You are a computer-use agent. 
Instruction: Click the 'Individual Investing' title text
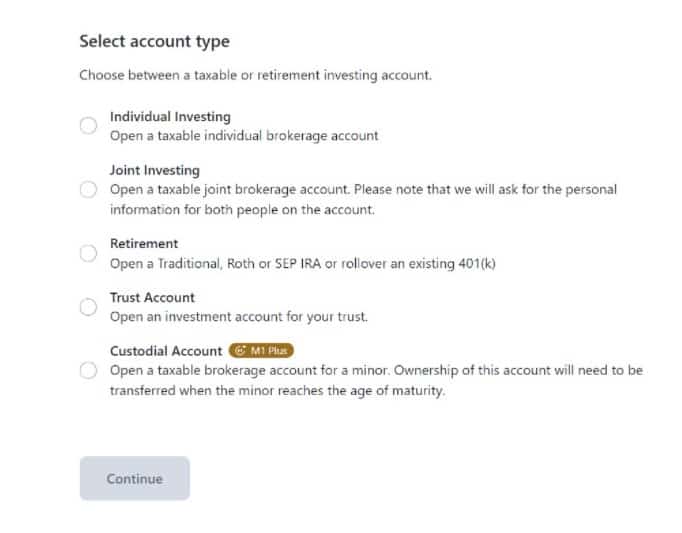[170, 117]
